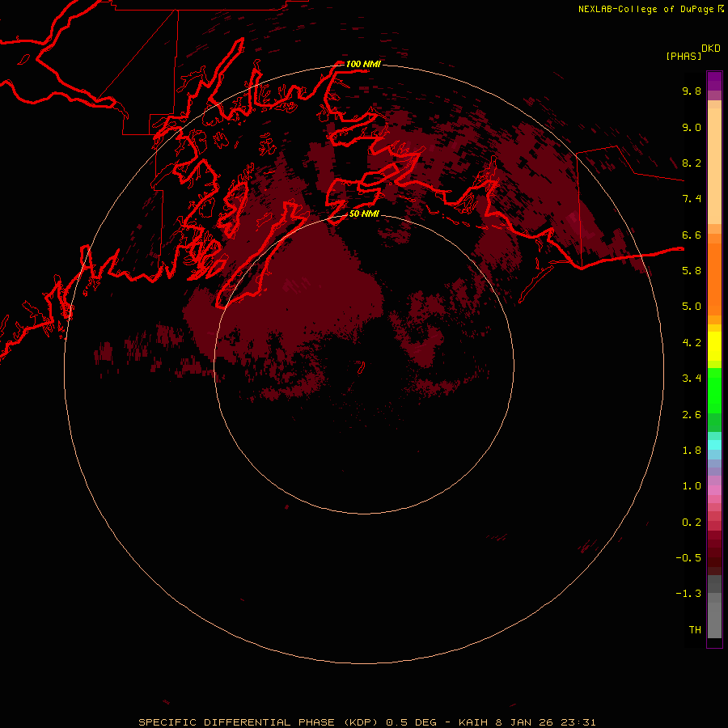Click the 2.6 value on the color scale
The image size is (728, 728).
pos(692,415)
